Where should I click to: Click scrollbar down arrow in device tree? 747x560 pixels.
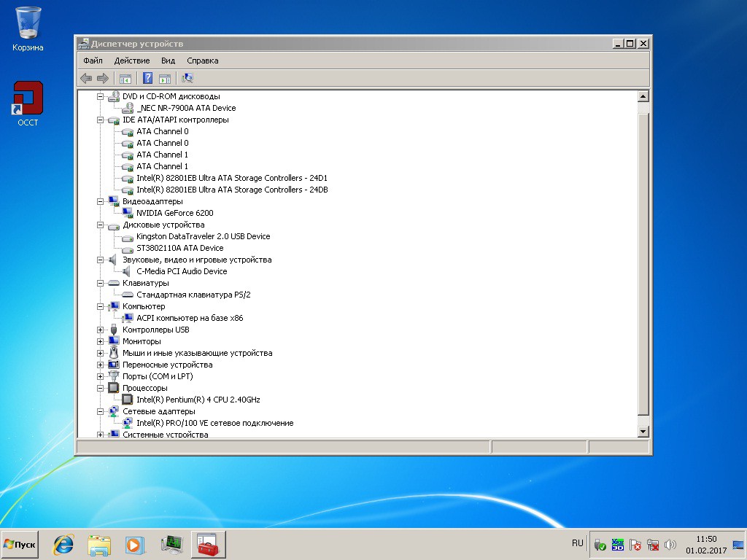coord(643,432)
